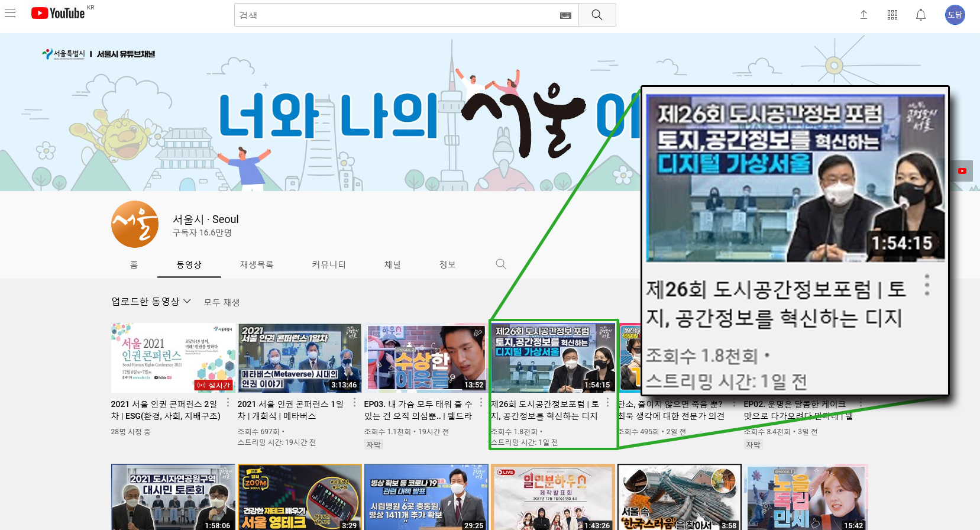The width and height of the screenshot is (980, 530).
Task: Switch to the 재생목록 tab
Action: pos(257,264)
